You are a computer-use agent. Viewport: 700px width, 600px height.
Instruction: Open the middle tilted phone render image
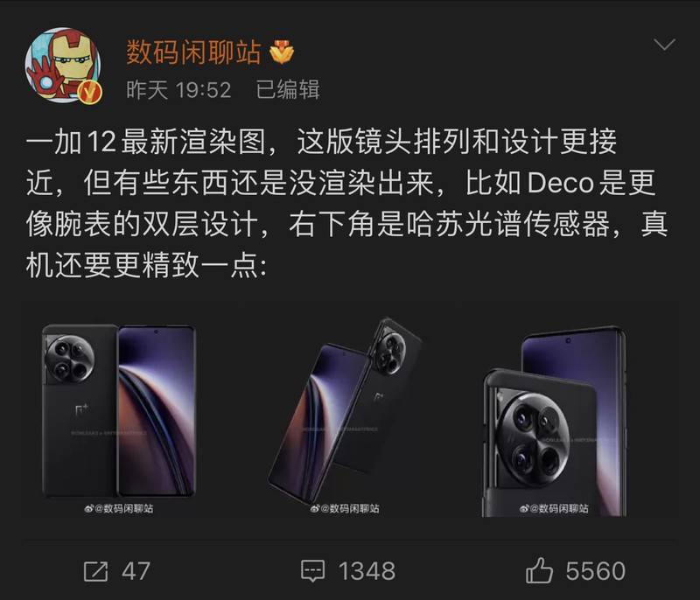(x=346, y=409)
